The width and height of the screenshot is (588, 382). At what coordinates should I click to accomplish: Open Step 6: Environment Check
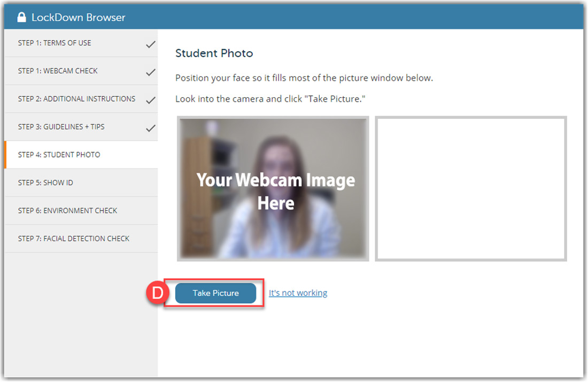pyautogui.click(x=67, y=210)
